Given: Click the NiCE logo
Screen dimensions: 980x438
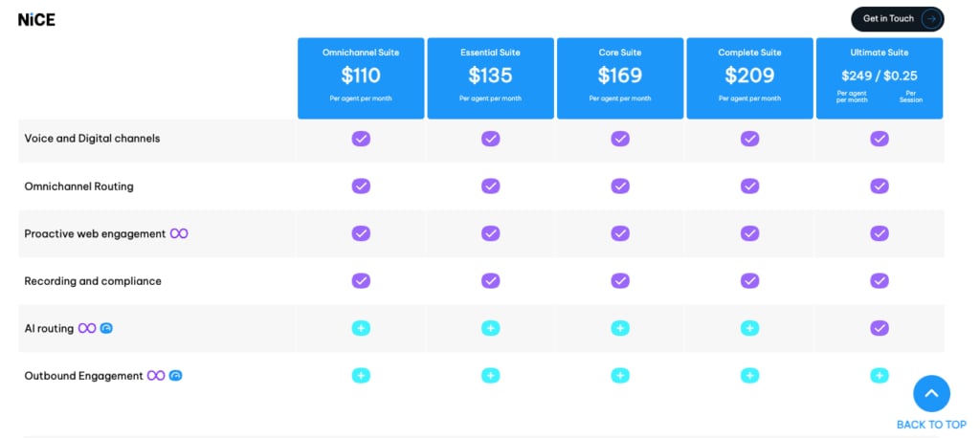Looking at the screenshot, I should [x=36, y=20].
